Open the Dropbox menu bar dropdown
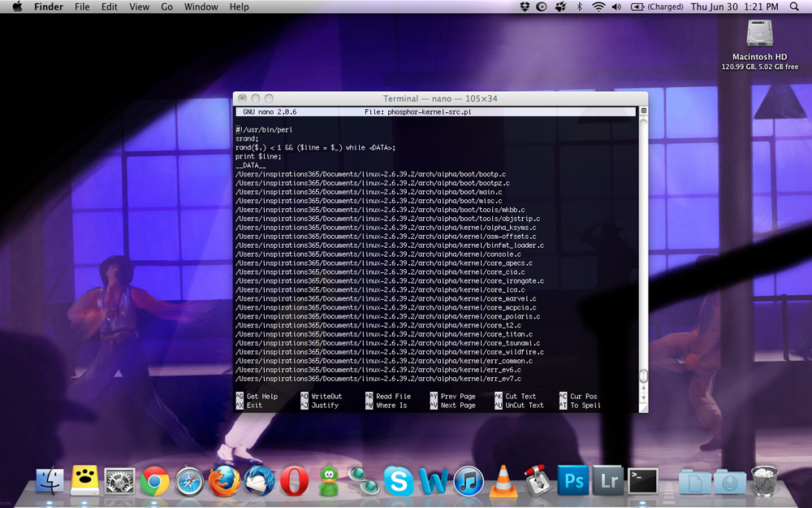The image size is (812, 508). (525, 7)
